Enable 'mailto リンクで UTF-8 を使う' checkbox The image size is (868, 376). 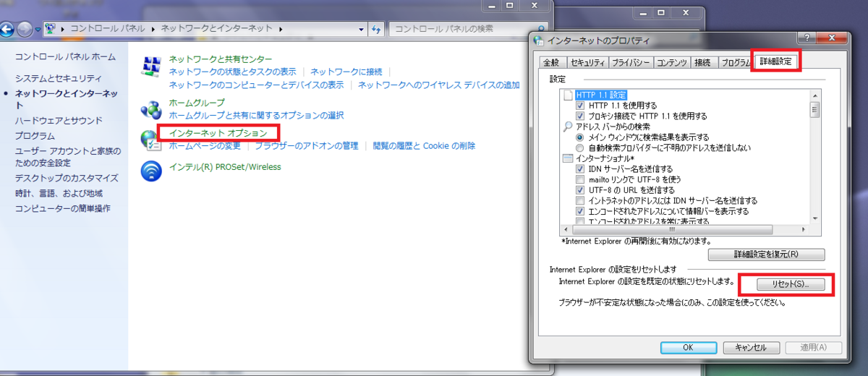click(580, 179)
